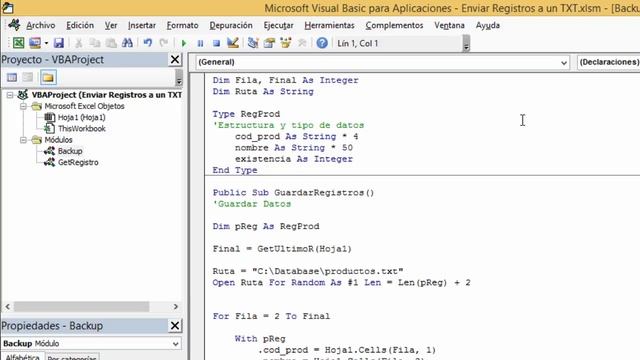Select Hoja1 (Hoja1) in project tree

tap(82, 118)
